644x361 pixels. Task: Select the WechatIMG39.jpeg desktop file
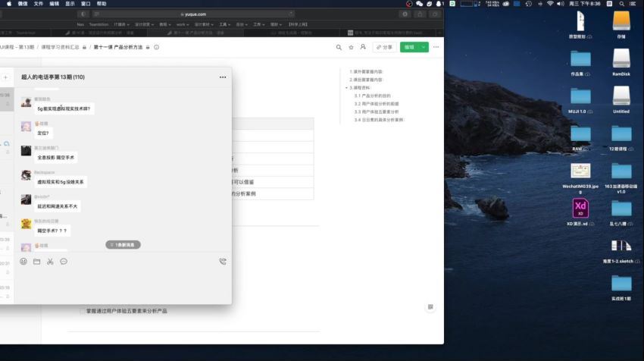click(x=580, y=171)
